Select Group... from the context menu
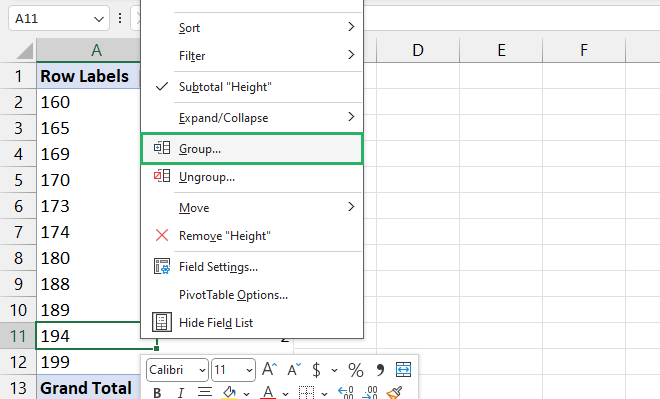Viewport: 660px width, 399px height. 252,149
